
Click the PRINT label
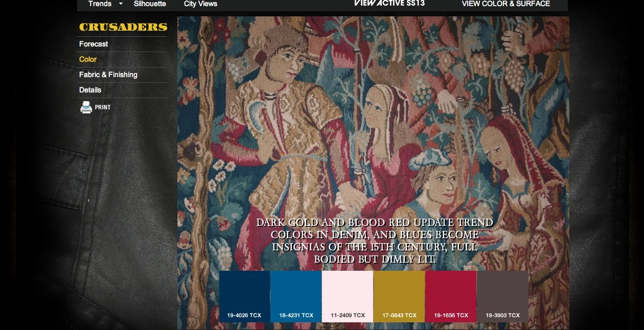103,107
